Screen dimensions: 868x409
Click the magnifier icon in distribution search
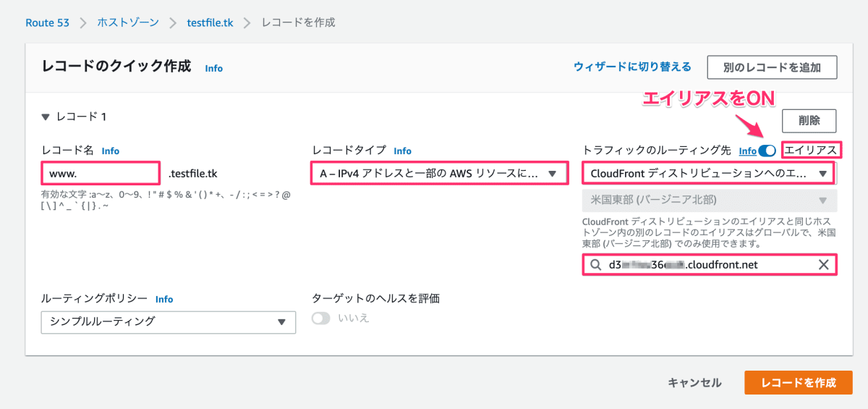596,265
